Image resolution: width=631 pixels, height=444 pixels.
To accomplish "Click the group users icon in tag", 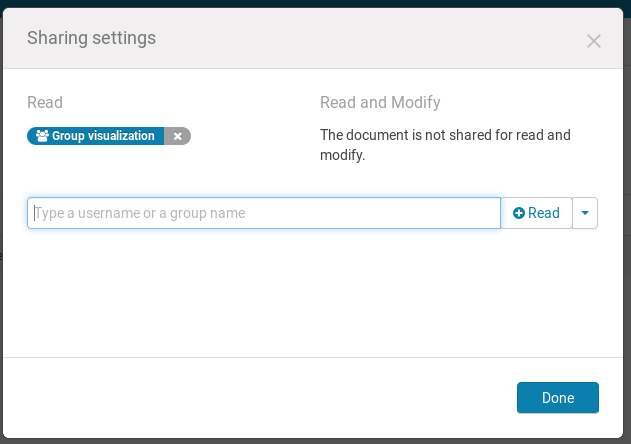I will 42,136.
